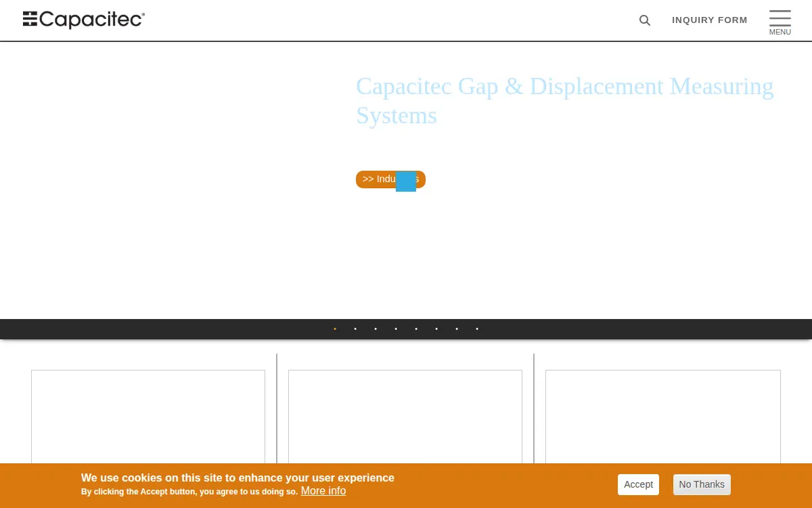Accept cookies with the Accept button
This screenshot has width=812, height=508.
pyautogui.click(x=638, y=484)
